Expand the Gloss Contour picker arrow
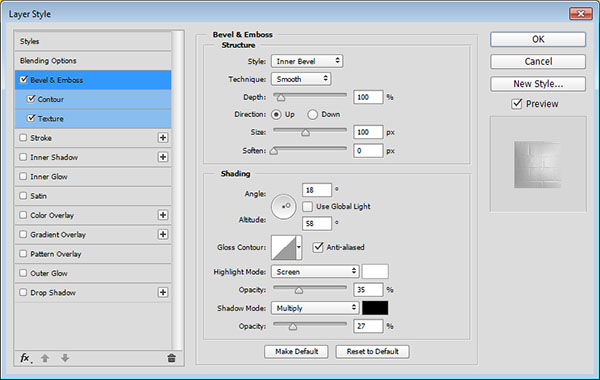Screen dimensions: 600x380 coord(299,248)
